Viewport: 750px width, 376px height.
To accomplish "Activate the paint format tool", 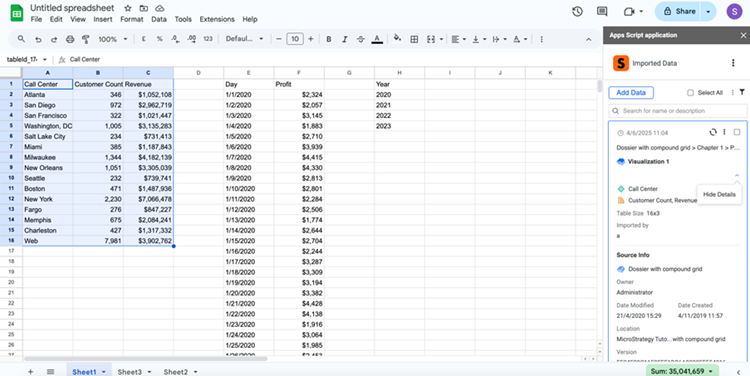I will (86, 39).
